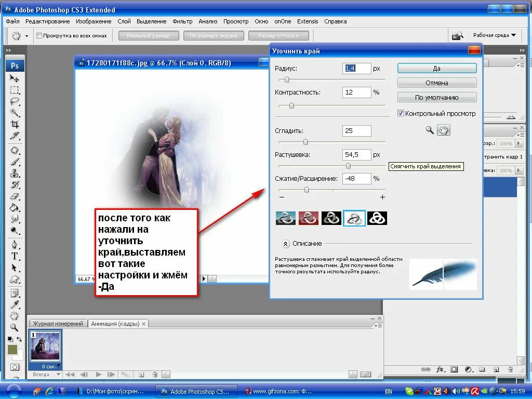The width and height of the screenshot is (532, 399).
Task: Pick the Eraser tool
Action: pyautogui.click(x=15, y=196)
